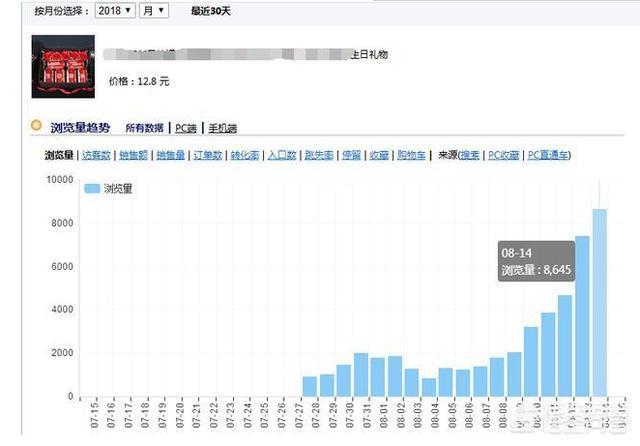Click the 浏览量趋势 section heading
This screenshot has height=446, width=640.
(x=80, y=128)
